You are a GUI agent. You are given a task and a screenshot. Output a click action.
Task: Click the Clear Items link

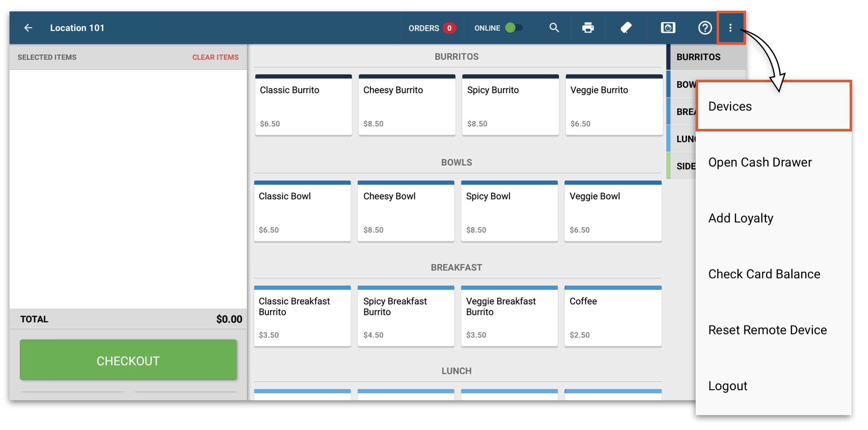tap(215, 57)
